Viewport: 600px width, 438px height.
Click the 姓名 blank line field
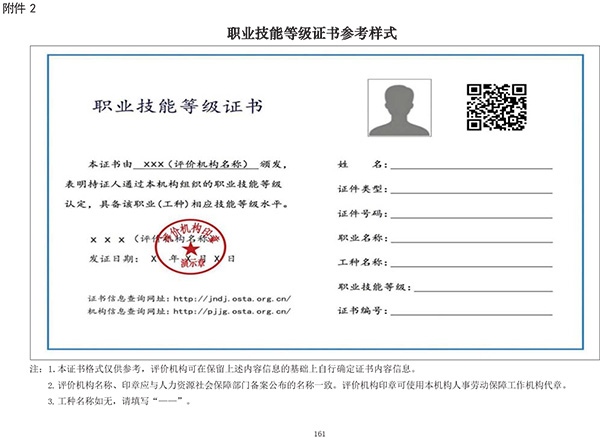coord(471,165)
